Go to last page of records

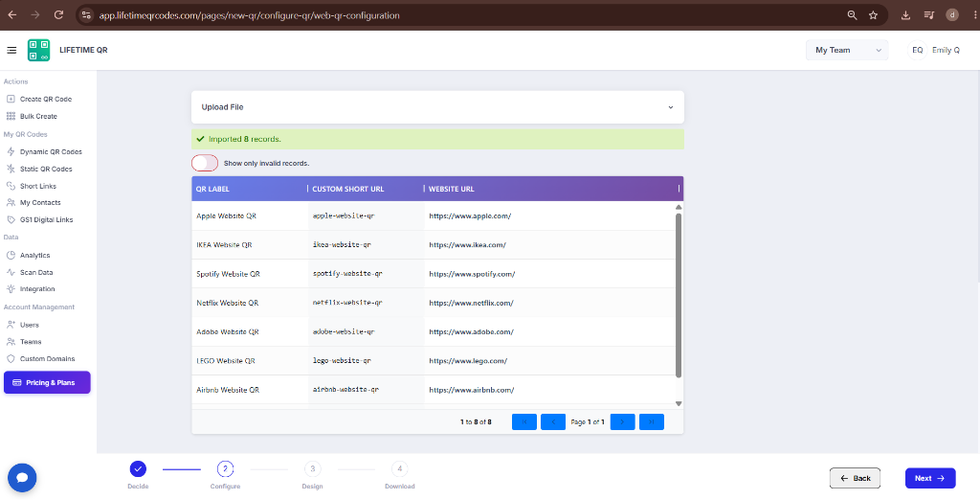click(651, 421)
